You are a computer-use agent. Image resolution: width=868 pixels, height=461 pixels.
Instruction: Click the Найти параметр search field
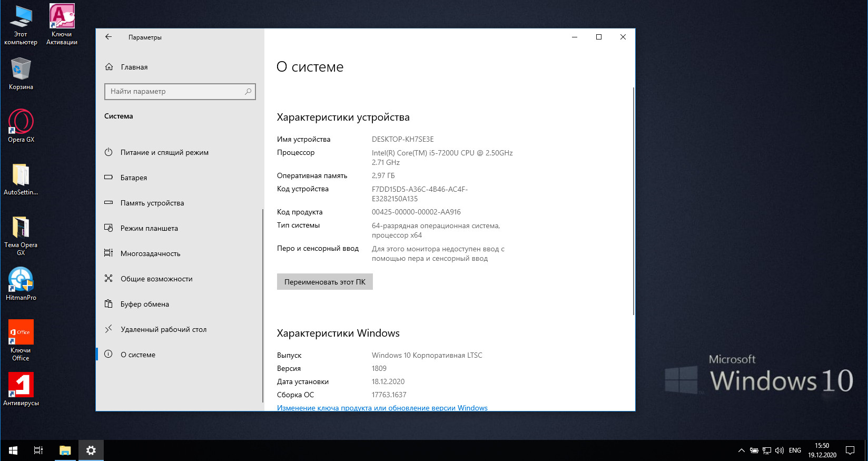(x=180, y=92)
